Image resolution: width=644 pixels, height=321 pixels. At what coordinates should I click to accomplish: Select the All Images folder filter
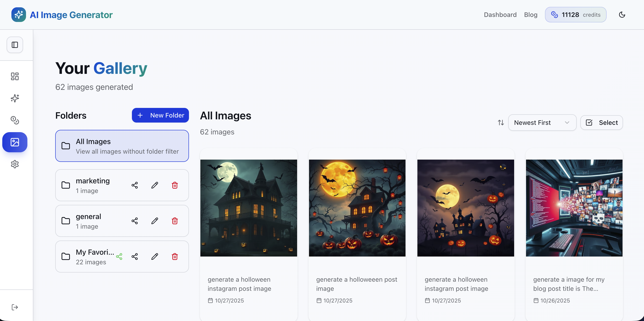coord(122,146)
